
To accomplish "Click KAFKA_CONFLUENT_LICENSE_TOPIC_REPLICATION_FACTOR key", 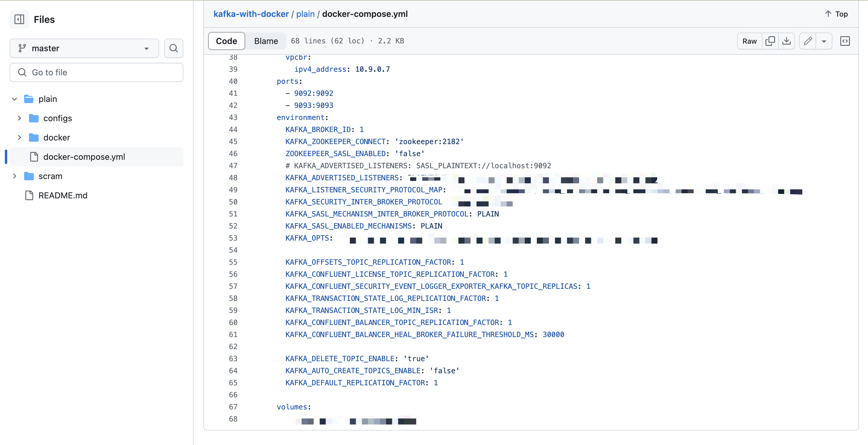I will [x=390, y=274].
